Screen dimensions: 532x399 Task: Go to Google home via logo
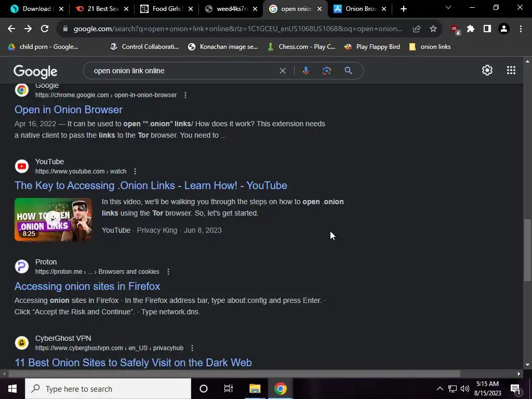point(35,71)
